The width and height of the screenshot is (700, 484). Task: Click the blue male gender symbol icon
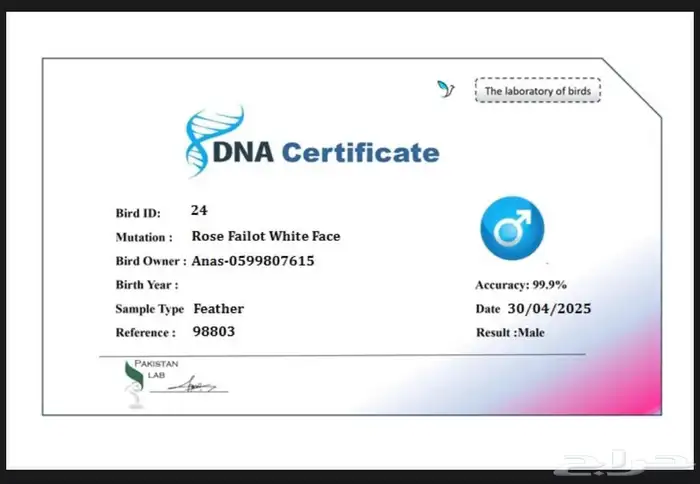tap(512, 228)
